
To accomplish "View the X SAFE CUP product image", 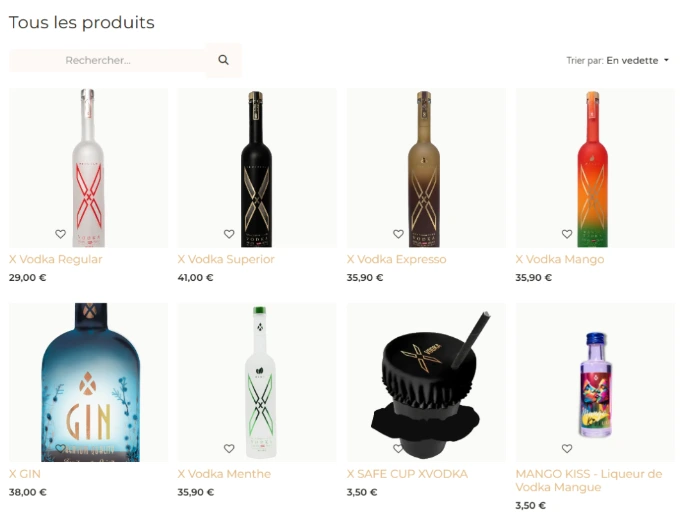I will (x=426, y=382).
